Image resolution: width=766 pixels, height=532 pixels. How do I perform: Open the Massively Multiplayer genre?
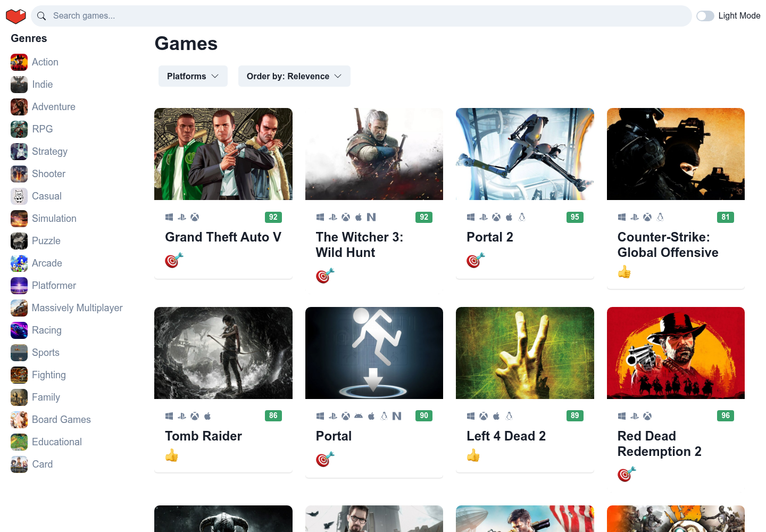click(77, 308)
